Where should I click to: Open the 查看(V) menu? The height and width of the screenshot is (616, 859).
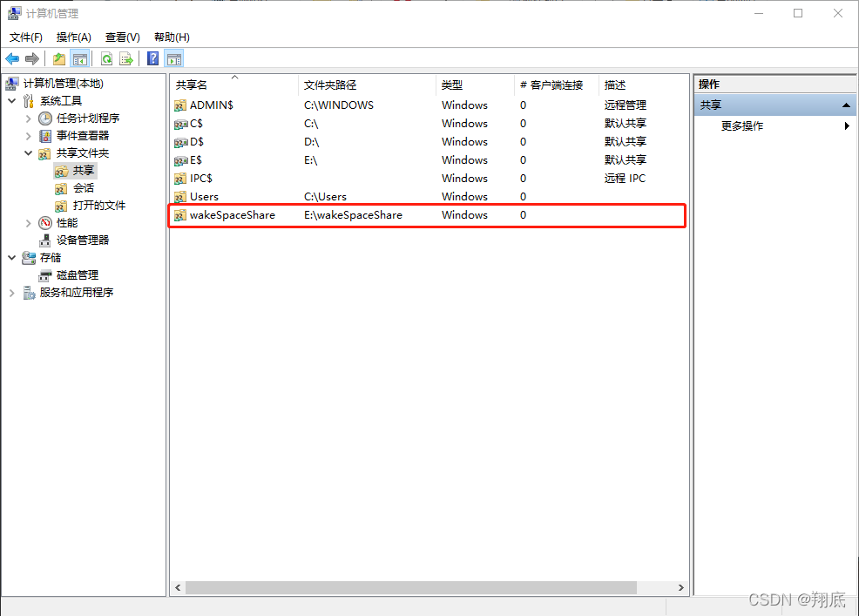tap(123, 37)
